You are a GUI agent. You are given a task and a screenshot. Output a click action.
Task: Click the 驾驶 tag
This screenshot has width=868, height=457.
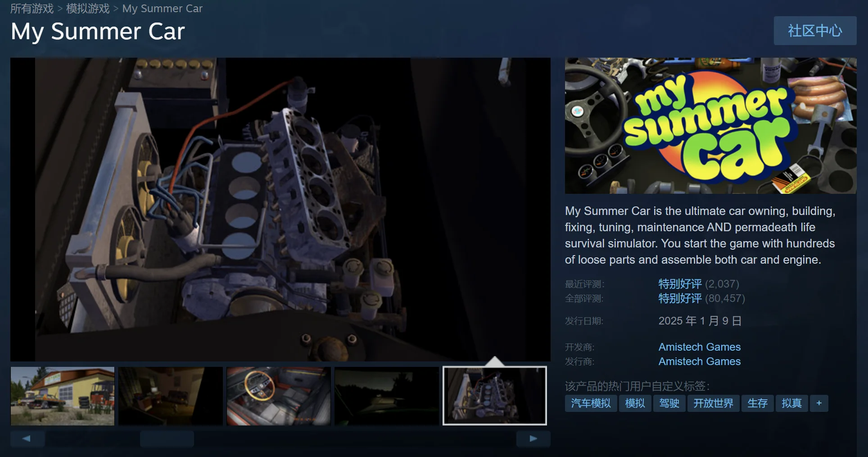(x=669, y=403)
